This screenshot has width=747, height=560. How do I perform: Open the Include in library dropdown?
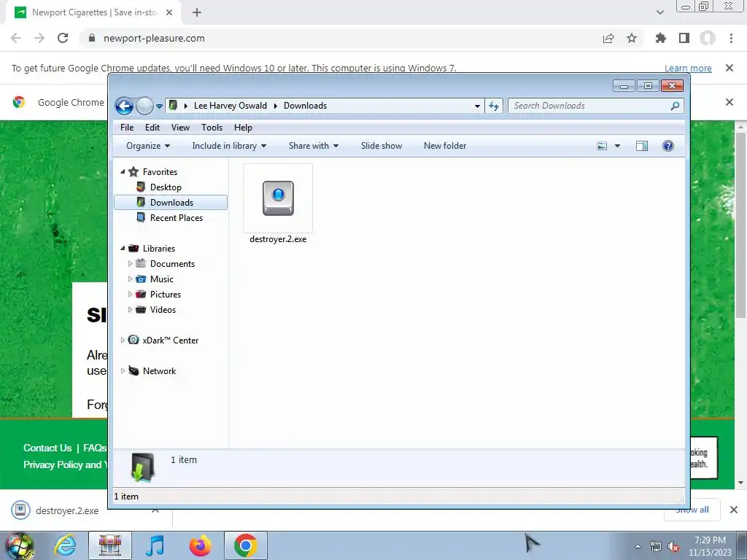coord(229,146)
